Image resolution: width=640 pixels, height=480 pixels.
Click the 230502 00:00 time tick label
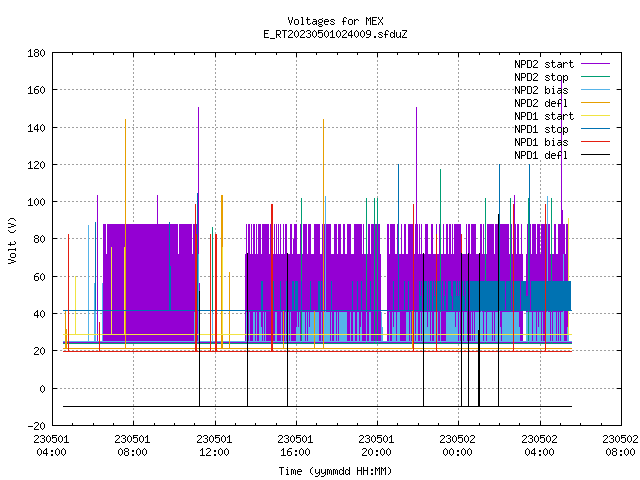coord(458,446)
